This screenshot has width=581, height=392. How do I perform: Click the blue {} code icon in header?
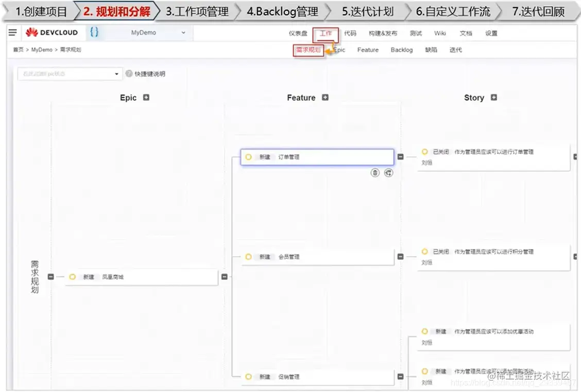pyautogui.click(x=94, y=32)
